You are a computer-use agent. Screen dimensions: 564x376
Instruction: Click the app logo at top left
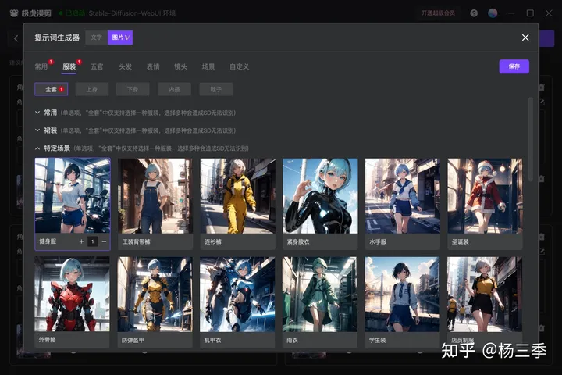tap(14, 13)
